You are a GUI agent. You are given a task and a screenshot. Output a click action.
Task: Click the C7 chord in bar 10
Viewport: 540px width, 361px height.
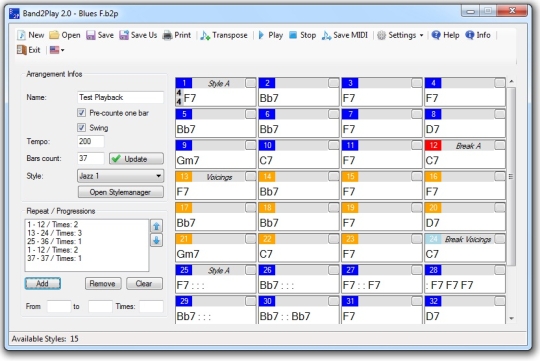click(266, 160)
